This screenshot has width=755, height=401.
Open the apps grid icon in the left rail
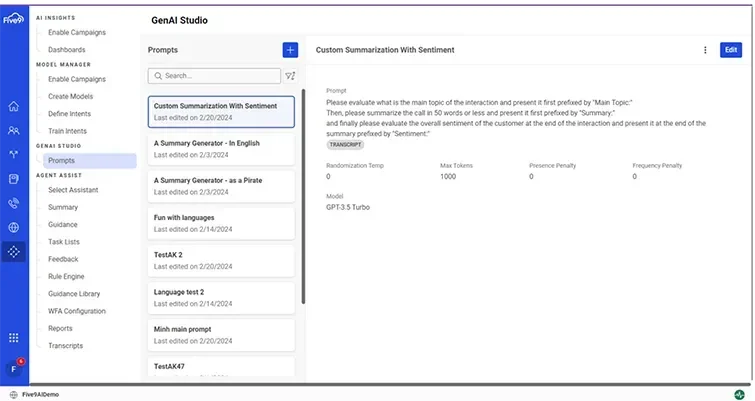pos(13,338)
